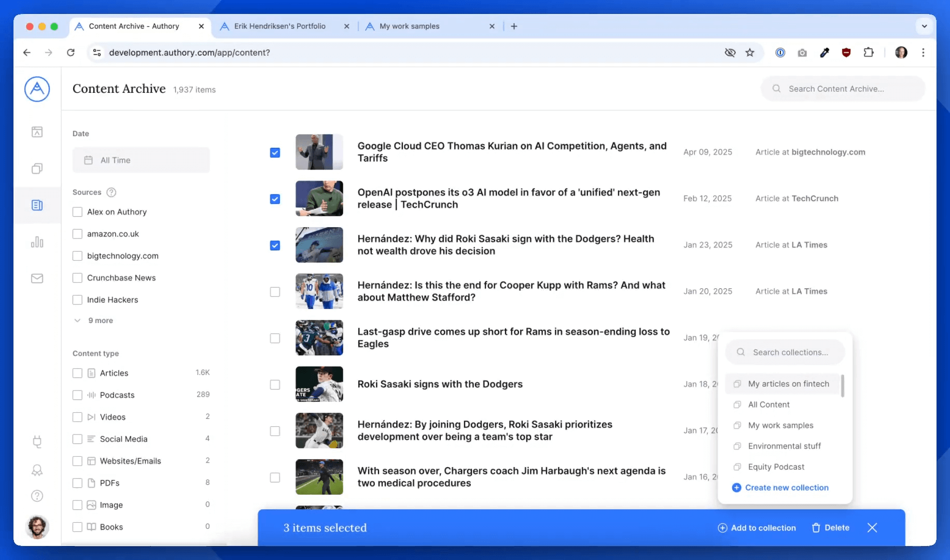950x560 pixels.
Task: Open the analytics bar chart sidebar icon
Action: (37, 242)
